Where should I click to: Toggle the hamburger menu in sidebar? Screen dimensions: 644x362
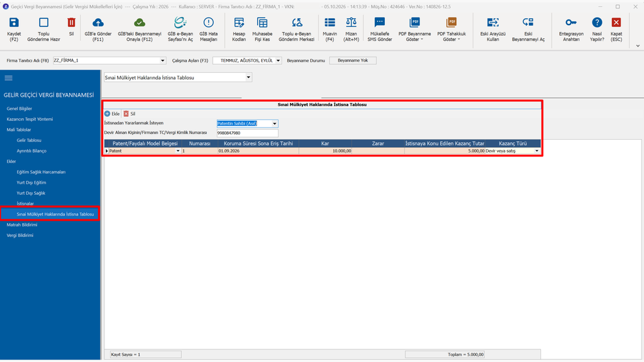click(9, 78)
